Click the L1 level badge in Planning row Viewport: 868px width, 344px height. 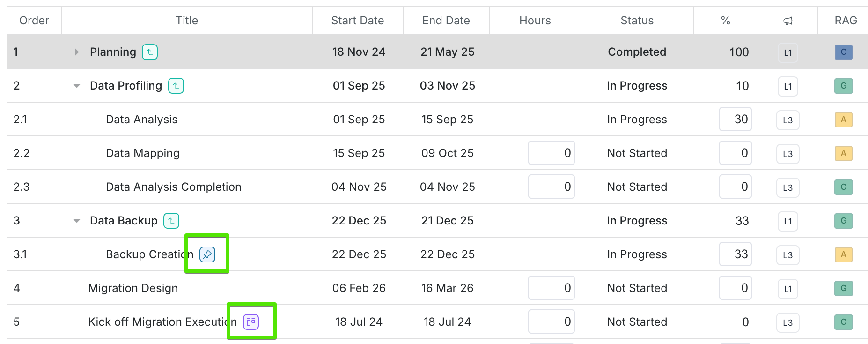pos(788,52)
